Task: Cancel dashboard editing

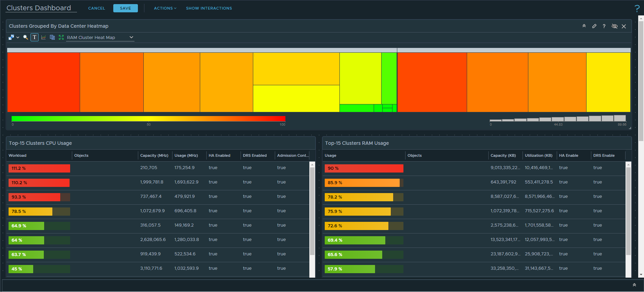Action: [x=96, y=8]
